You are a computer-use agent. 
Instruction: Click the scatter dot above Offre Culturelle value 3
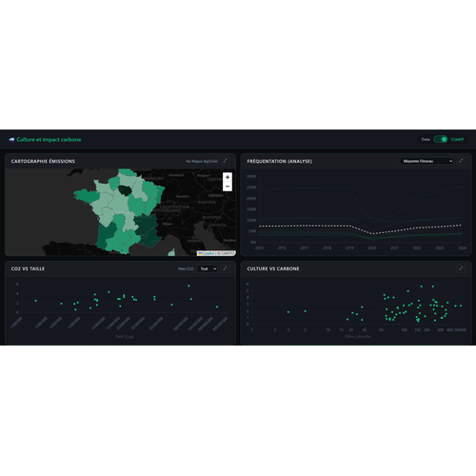tap(288, 312)
